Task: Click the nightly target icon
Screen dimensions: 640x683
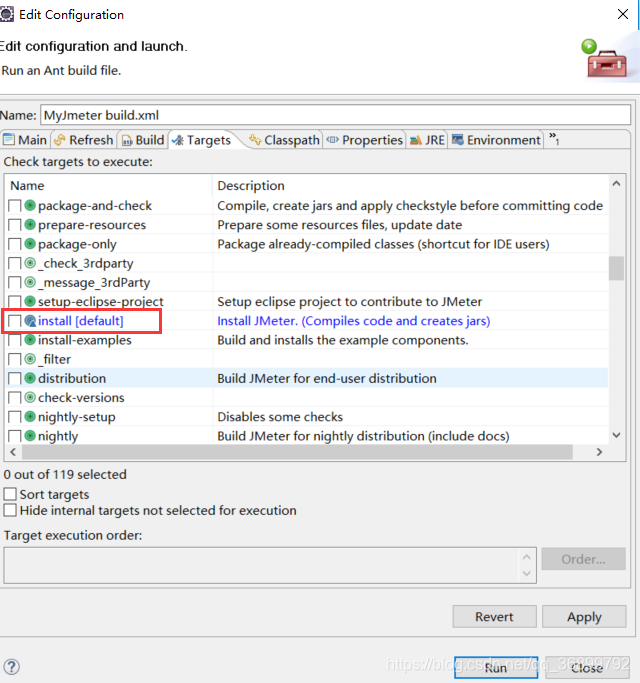Action: click(30, 436)
